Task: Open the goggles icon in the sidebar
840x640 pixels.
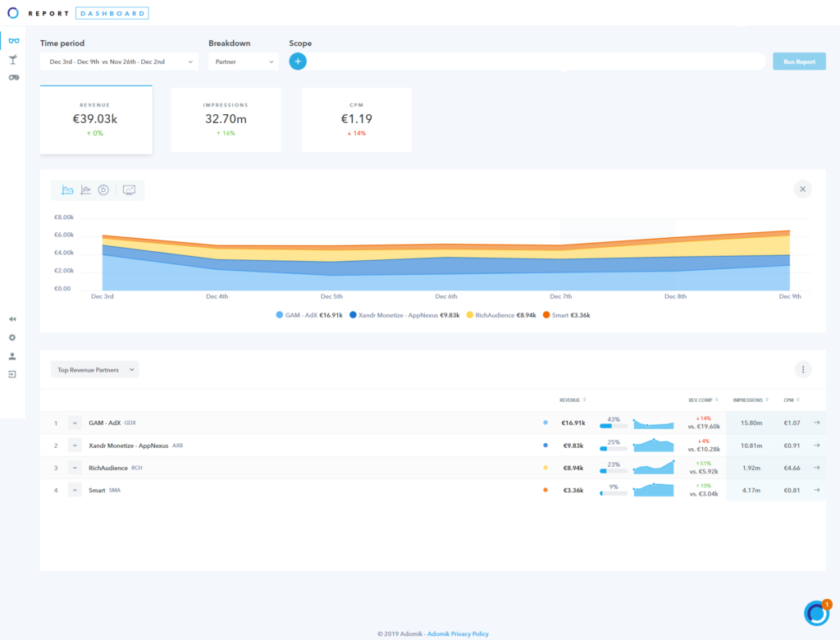Action: 14,78
